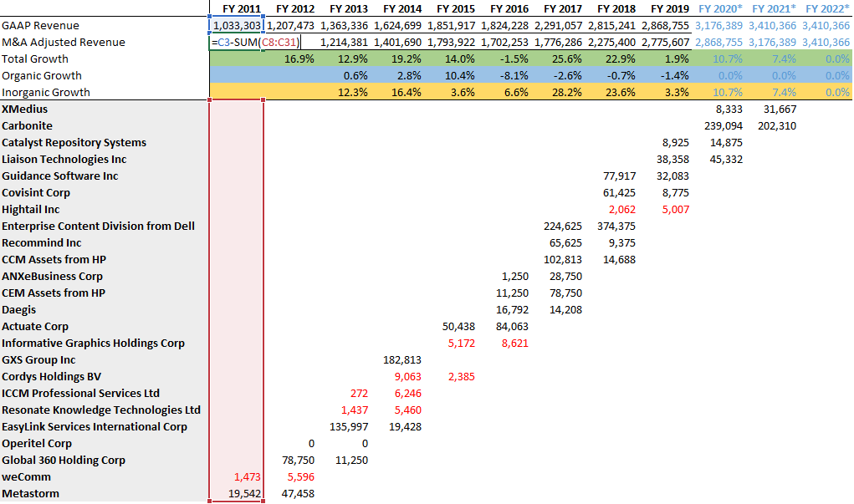This screenshot has height=504, width=854.
Task: Select the Hightail Inc label
Action: (x=30, y=210)
